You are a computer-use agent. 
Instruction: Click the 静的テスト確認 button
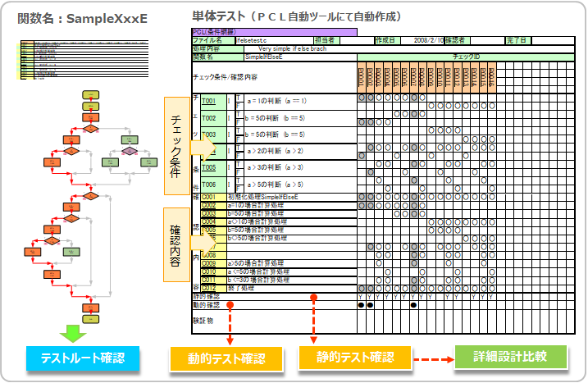pos(354,358)
